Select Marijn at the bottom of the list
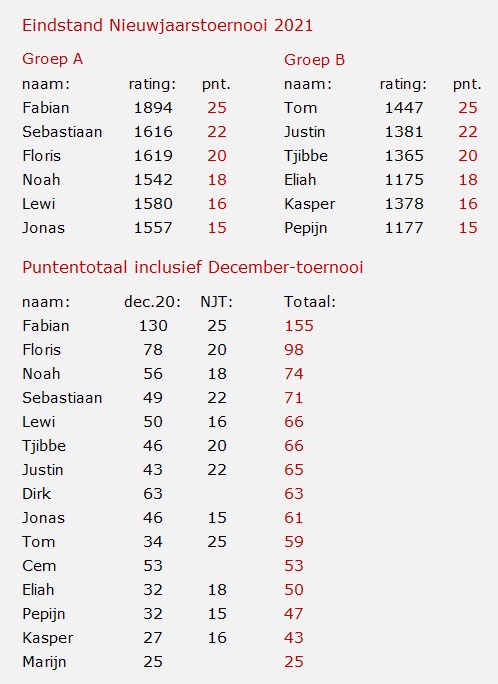The height and width of the screenshot is (684, 498). 44,662
